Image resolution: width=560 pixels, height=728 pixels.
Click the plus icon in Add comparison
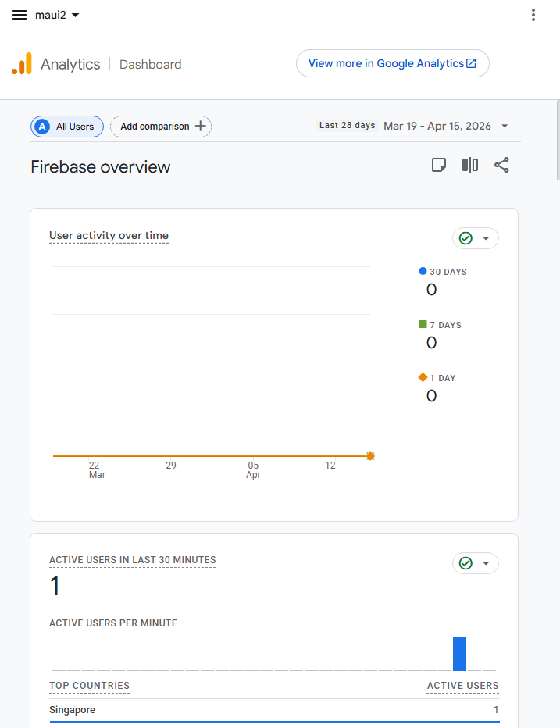coord(200,126)
